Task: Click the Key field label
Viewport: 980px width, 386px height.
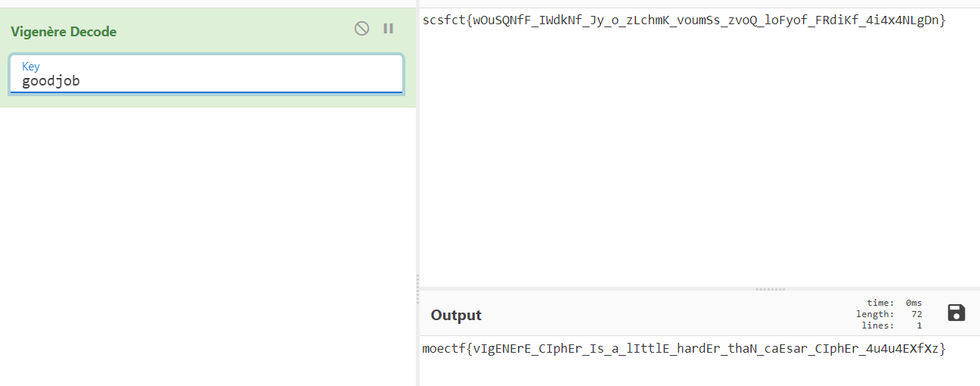Action: (x=30, y=67)
